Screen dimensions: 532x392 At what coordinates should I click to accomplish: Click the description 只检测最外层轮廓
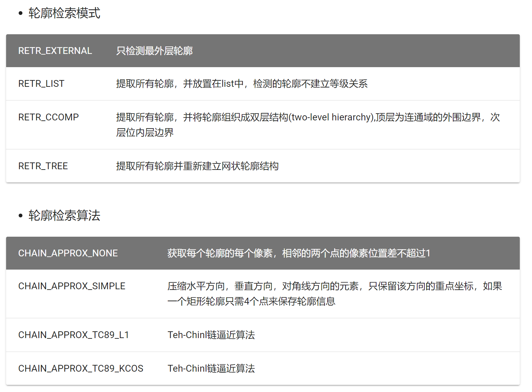pyautogui.click(x=154, y=51)
